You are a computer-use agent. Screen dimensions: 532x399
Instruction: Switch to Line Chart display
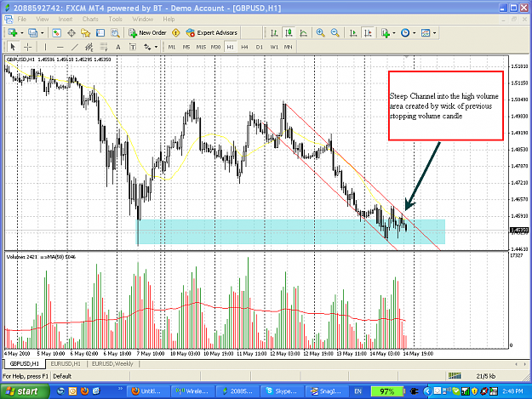click(x=304, y=33)
